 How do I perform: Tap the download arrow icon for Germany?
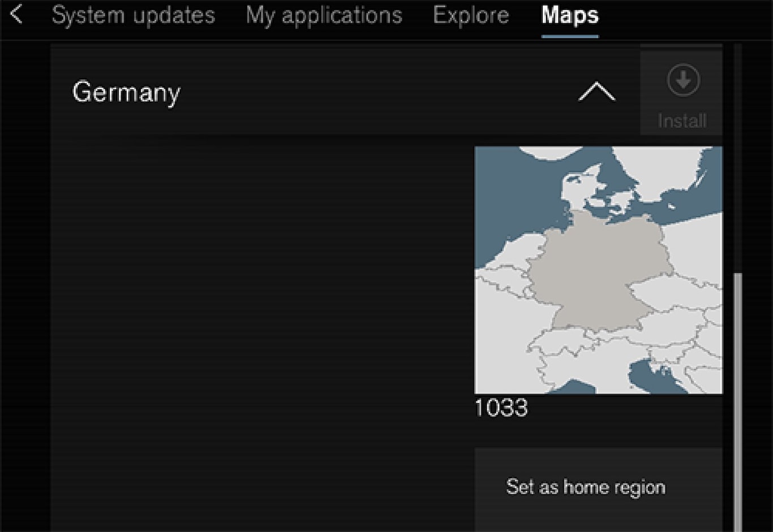(x=682, y=80)
